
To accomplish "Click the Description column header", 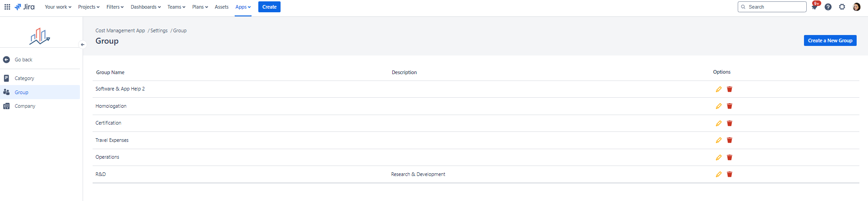I will (x=404, y=72).
